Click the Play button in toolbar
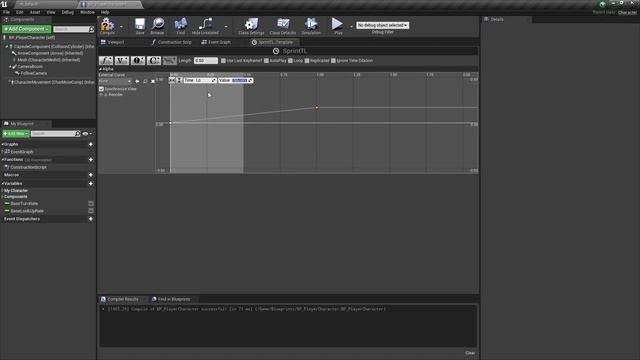Viewport: 640px width, 360px height. (338, 26)
